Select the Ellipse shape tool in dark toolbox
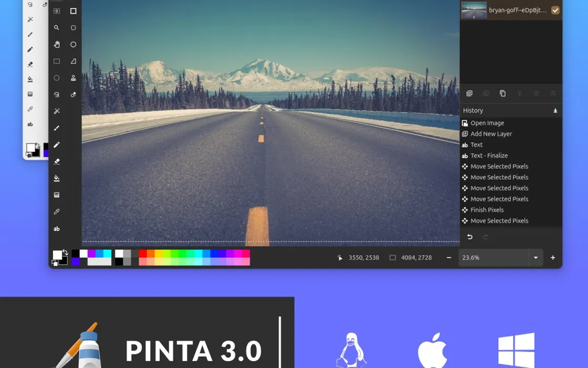The width and height of the screenshot is (588, 368). coord(73,45)
